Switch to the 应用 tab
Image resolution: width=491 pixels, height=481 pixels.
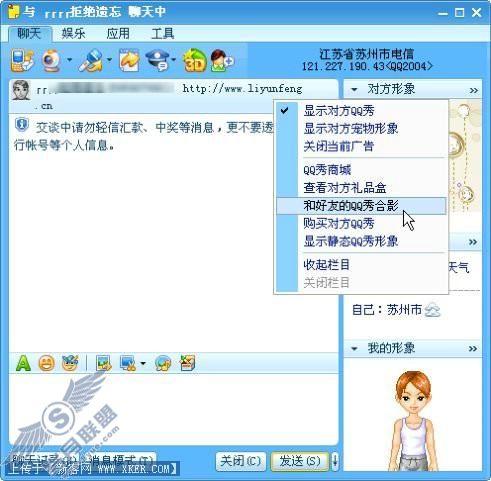coord(118,34)
